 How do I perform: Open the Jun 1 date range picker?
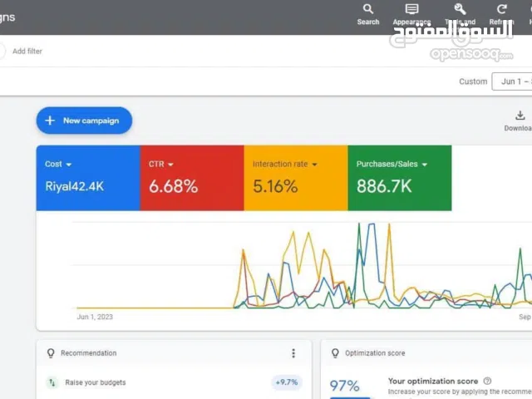(512, 81)
